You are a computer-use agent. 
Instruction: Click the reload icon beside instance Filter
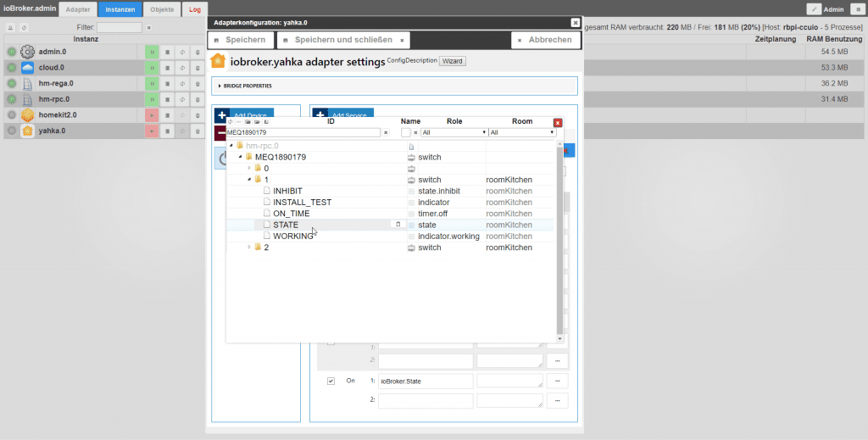[24, 28]
